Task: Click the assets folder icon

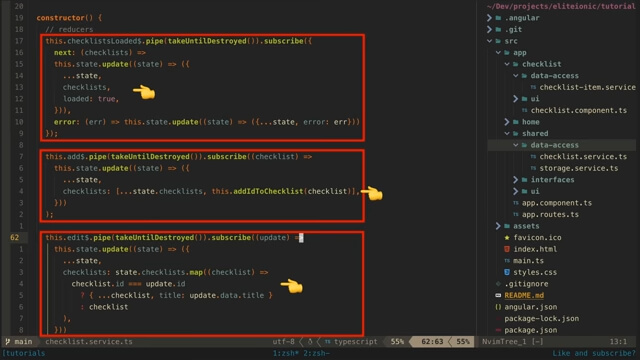Action: tap(507, 226)
